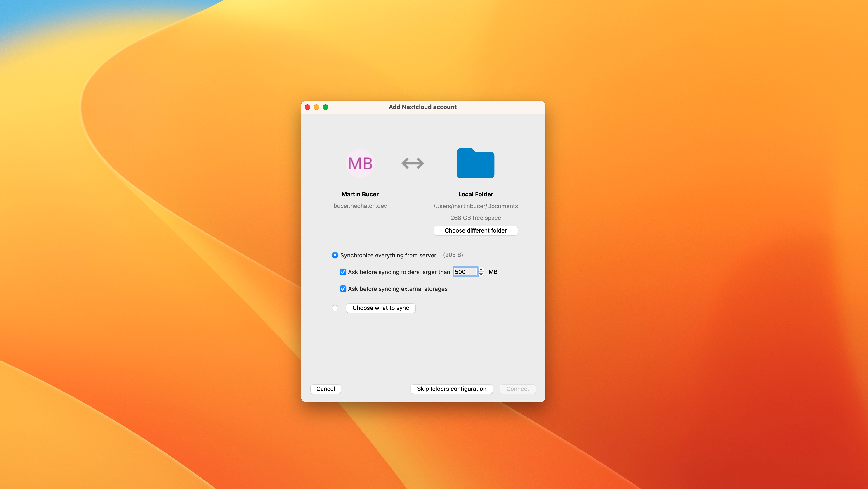Image resolution: width=868 pixels, height=489 pixels.
Task: Toggle Ask before syncing external storages checkbox
Action: pyautogui.click(x=343, y=289)
